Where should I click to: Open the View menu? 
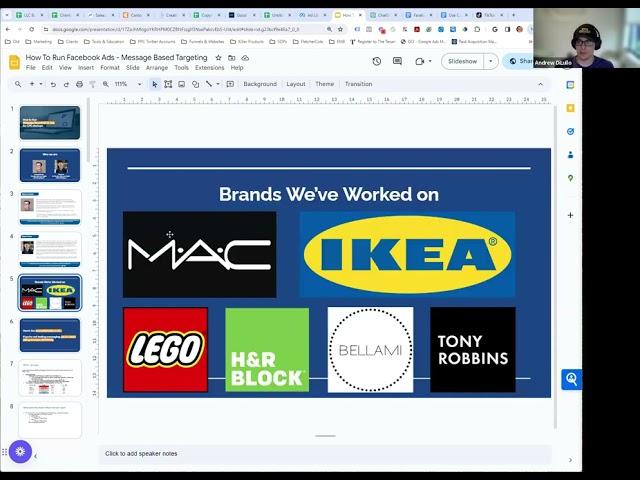click(x=65, y=68)
